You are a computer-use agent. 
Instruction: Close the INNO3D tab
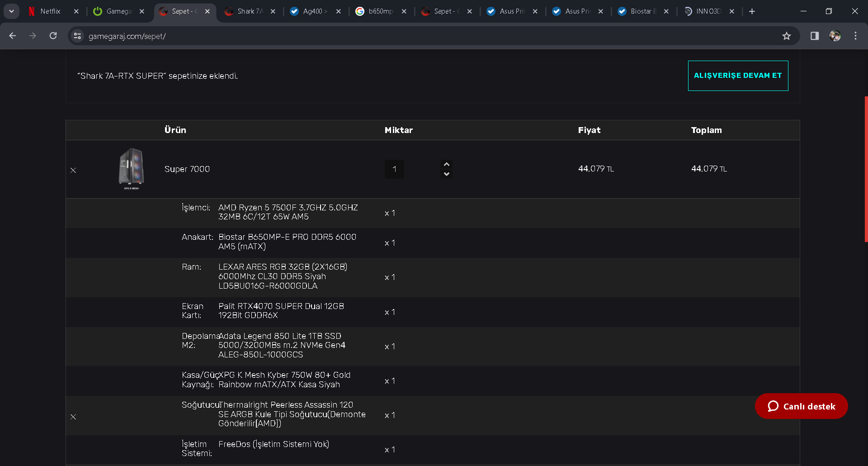click(x=732, y=11)
